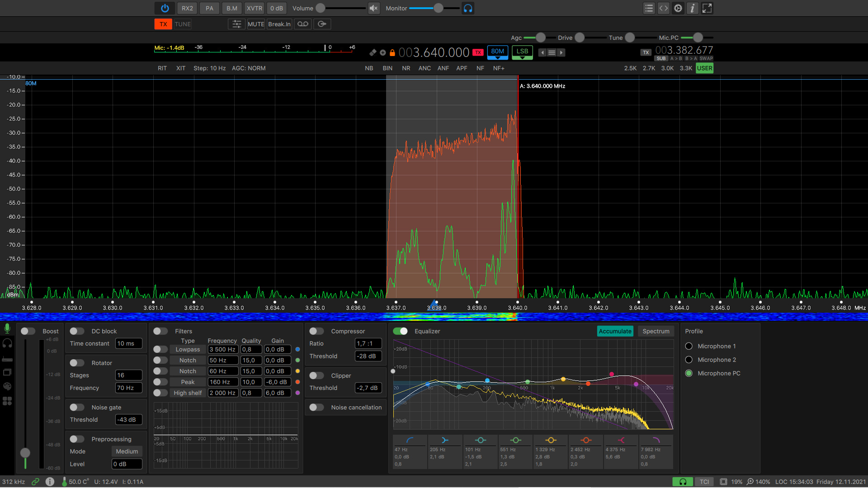The height and width of the screenshot is (488, 868).
Task: Toggle the monitor headphones icon
Action: 468,8
